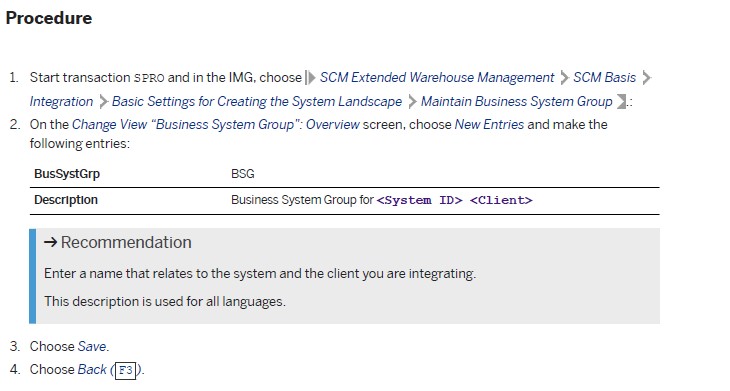Click the Back reference in step 4
Viewport: 730px width, 391px height.
tap(92, 370)
